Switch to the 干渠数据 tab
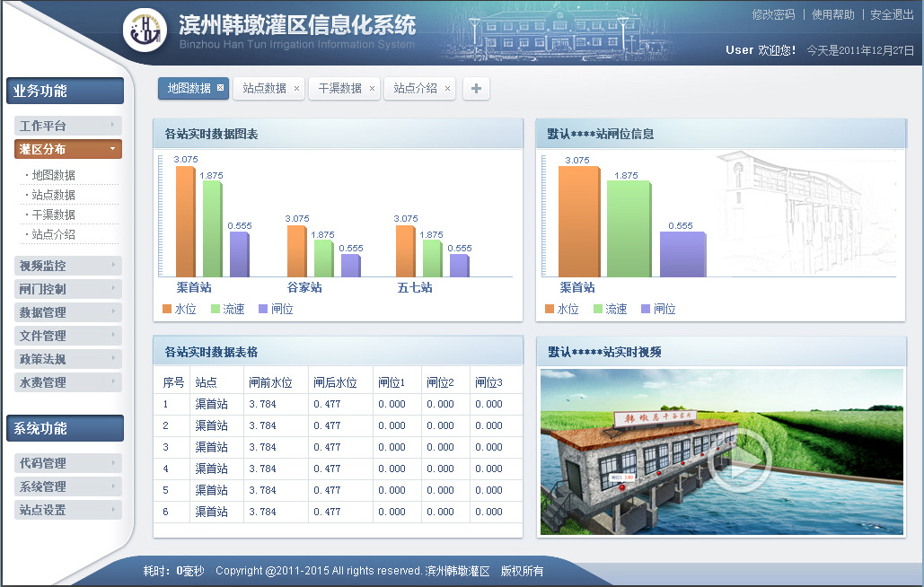Image resolution: width=924 pixels, height=587 pixels. point(339,88)
